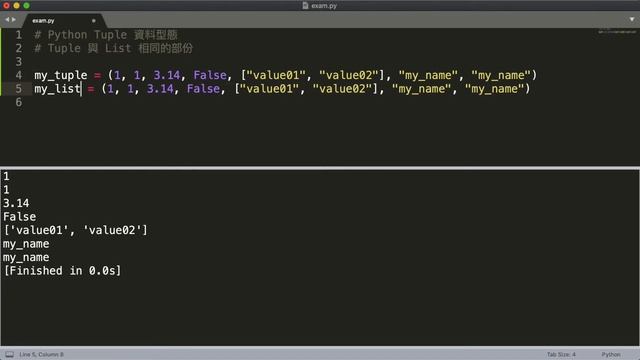The image size is (640, 360).
Task: Click the back tab navigation arrow
Action: point(7,20)
